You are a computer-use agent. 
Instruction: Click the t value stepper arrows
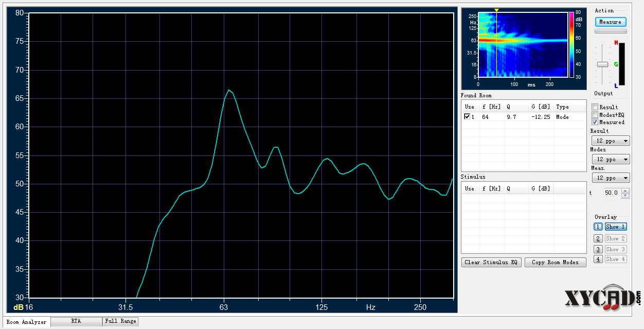[625, 193]
